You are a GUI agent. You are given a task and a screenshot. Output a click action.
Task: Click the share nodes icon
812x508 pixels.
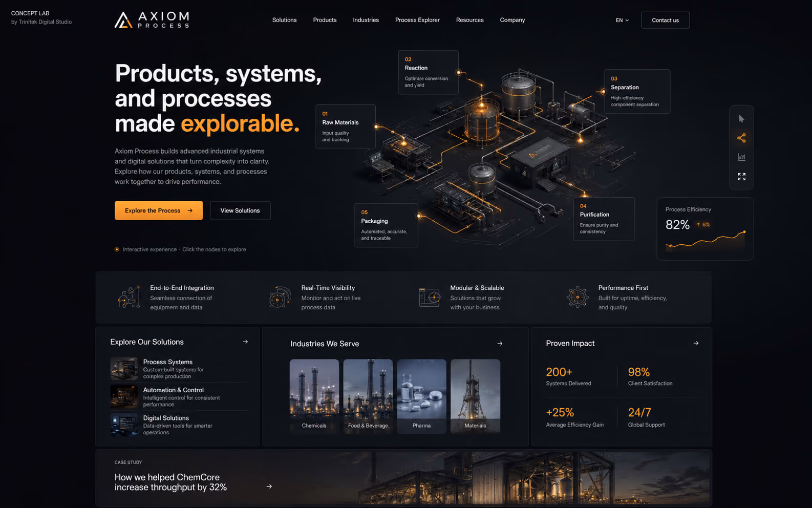point(741,138)
